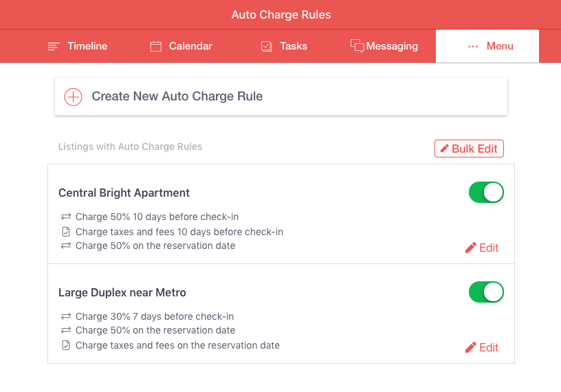Image resolution: width=561 pixels, height=392 pixels.
Task: Click pencil icon for Central Bright Apartment
Action: tap(470, 248)
